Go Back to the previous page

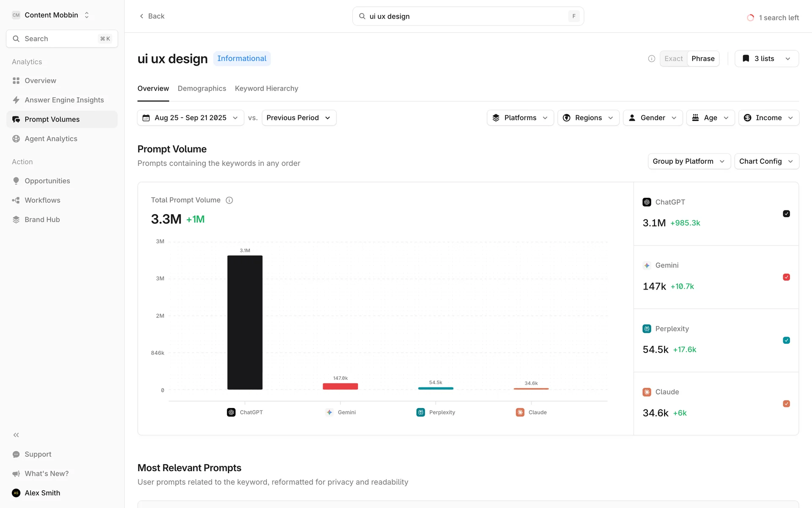[x=152, y=16]
